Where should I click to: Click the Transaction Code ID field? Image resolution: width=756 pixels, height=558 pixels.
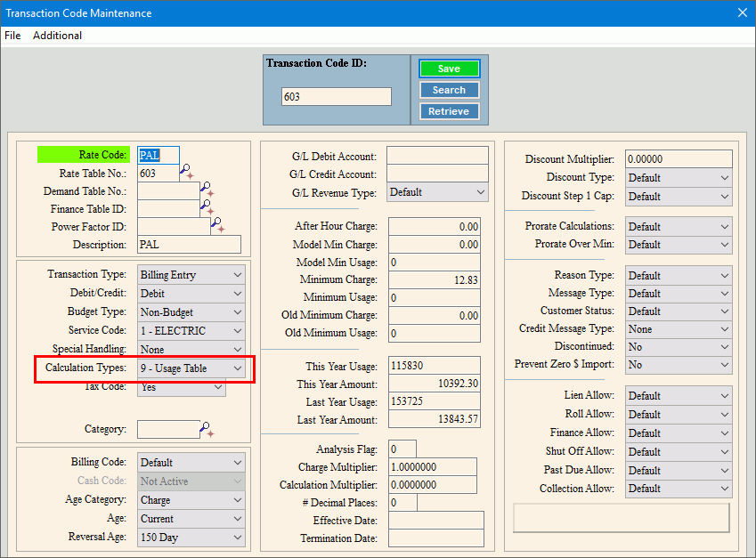pos(336,96)
